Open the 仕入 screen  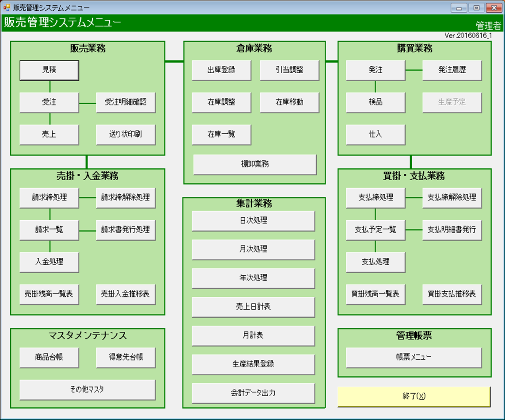click(376, 134)
